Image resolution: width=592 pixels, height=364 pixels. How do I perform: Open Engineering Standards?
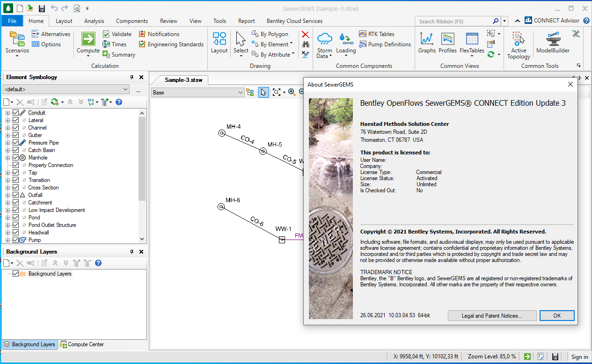click(x=171, y=44)
